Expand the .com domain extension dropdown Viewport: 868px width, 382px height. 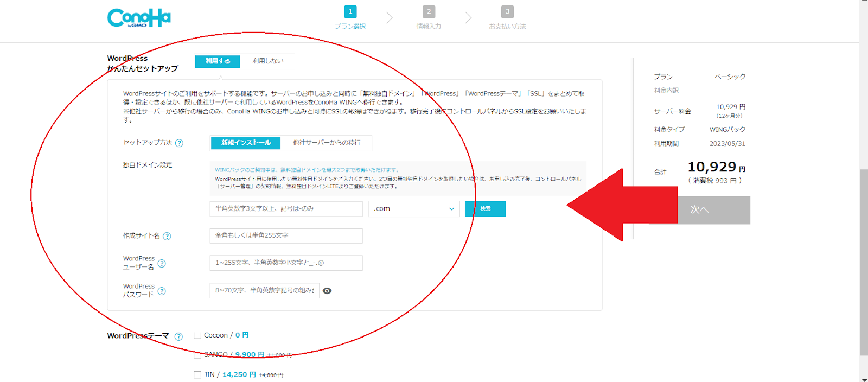414,209
